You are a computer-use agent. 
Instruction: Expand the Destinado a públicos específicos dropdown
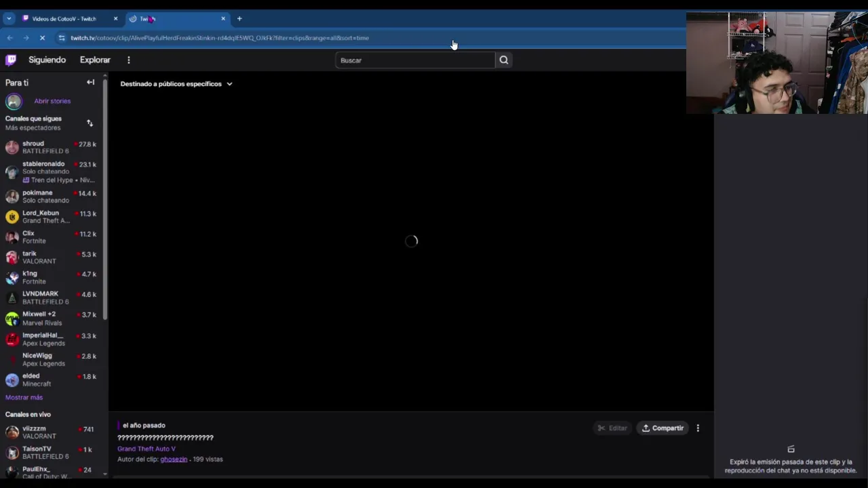coord(176,84)
